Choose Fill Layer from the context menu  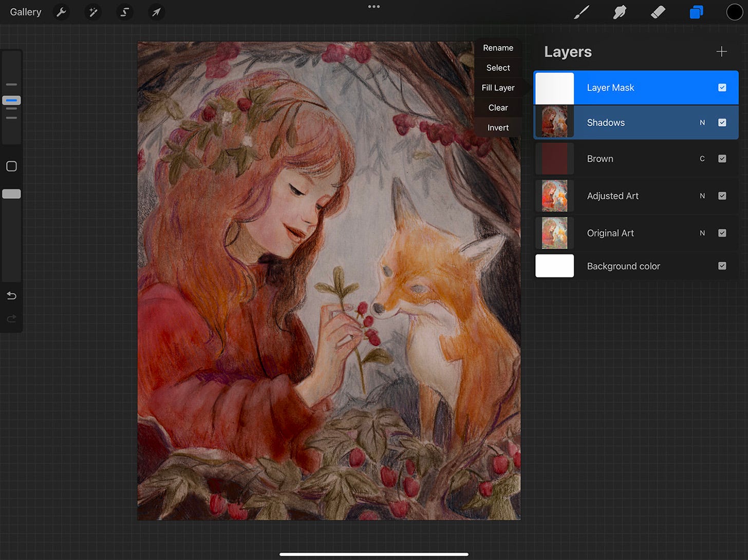click(x=497, y=87)
